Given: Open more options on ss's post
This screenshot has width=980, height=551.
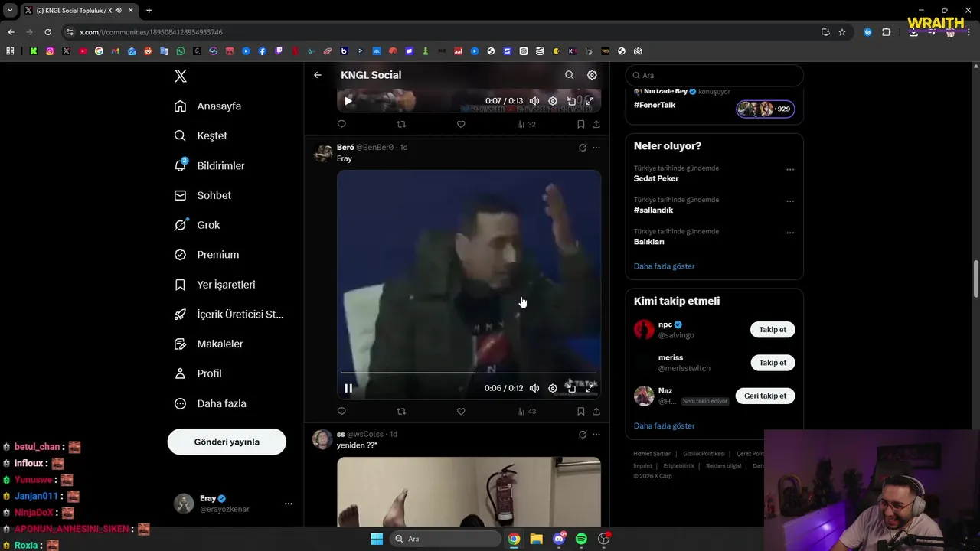Looking at the screenshot, I should [596, 435].
